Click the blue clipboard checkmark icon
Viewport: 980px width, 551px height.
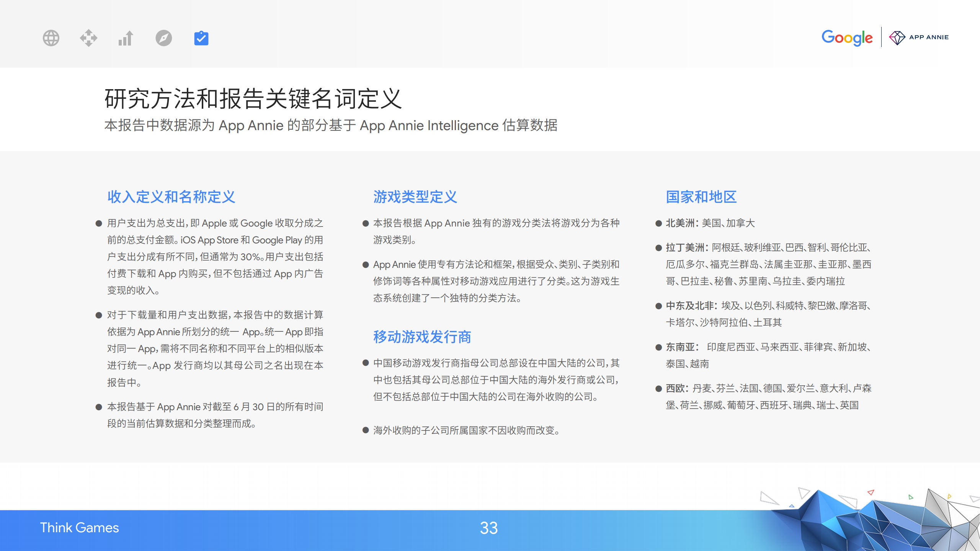201,38
